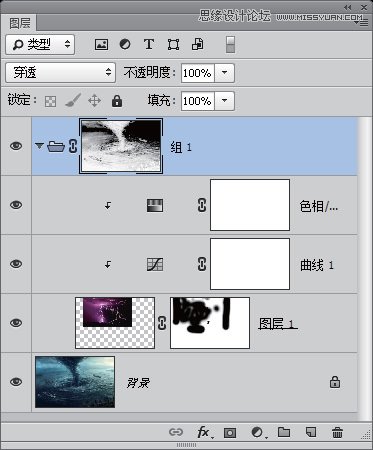Lock transparent pixels icon

[x=50, y=101]
